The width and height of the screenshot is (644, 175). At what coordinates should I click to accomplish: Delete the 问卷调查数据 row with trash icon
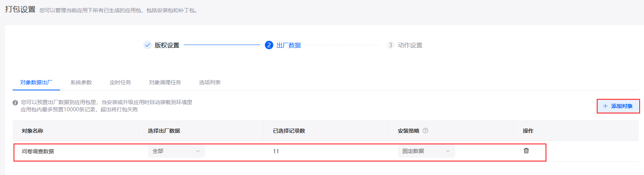coord(526,151)
